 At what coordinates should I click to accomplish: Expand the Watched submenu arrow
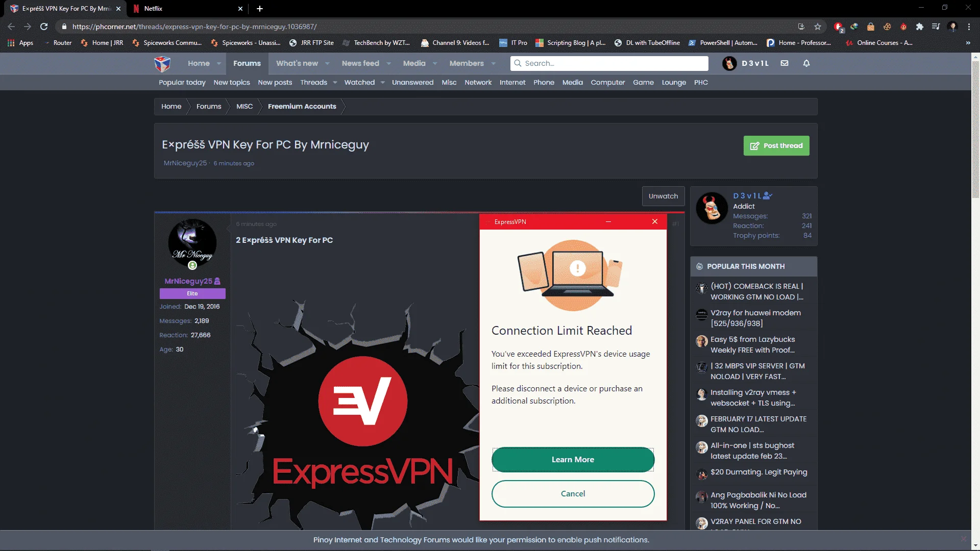[382, 82]
